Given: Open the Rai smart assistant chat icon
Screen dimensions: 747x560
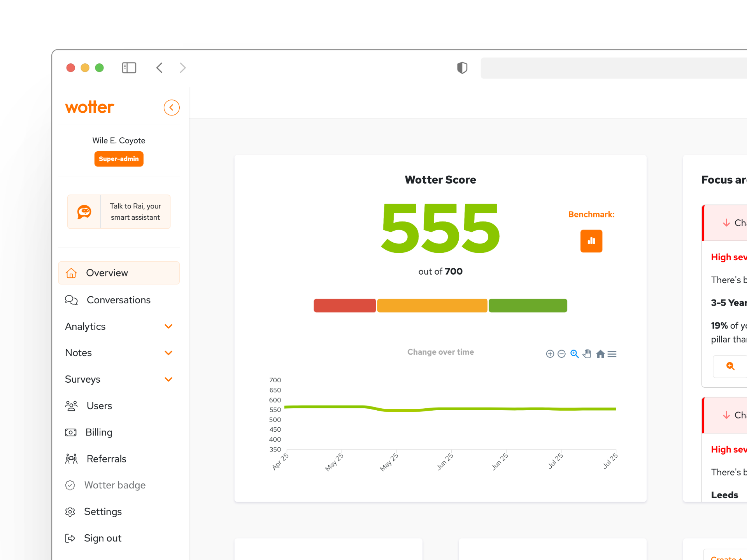Looking at the screenshot, I should [x=84, y=212].
